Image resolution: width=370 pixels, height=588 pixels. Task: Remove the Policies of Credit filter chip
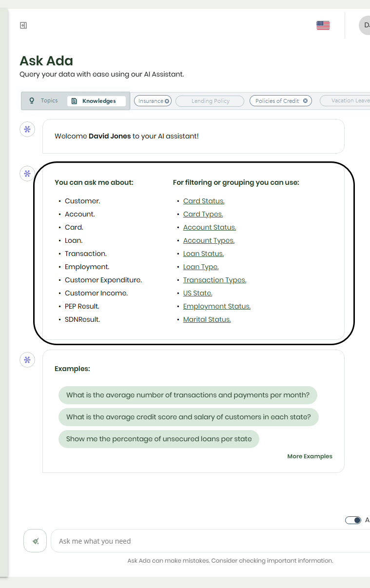coord(306,100)
